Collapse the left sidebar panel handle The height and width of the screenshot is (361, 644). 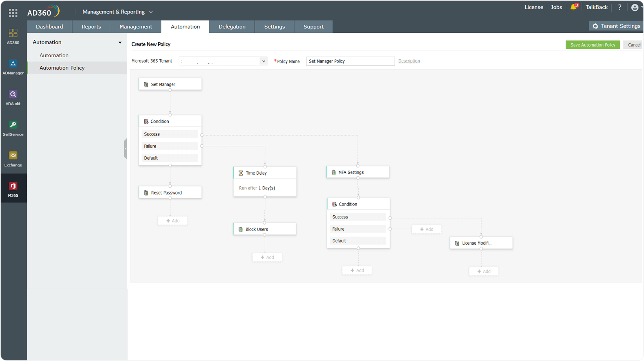pyautogui.click(x=126, y=149)
